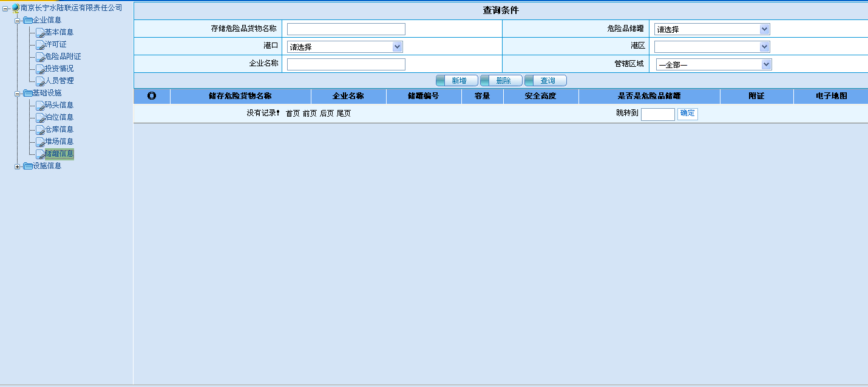Click the folder icon next to 企业信息
868x387 pixels.
(x=27, y=20)
